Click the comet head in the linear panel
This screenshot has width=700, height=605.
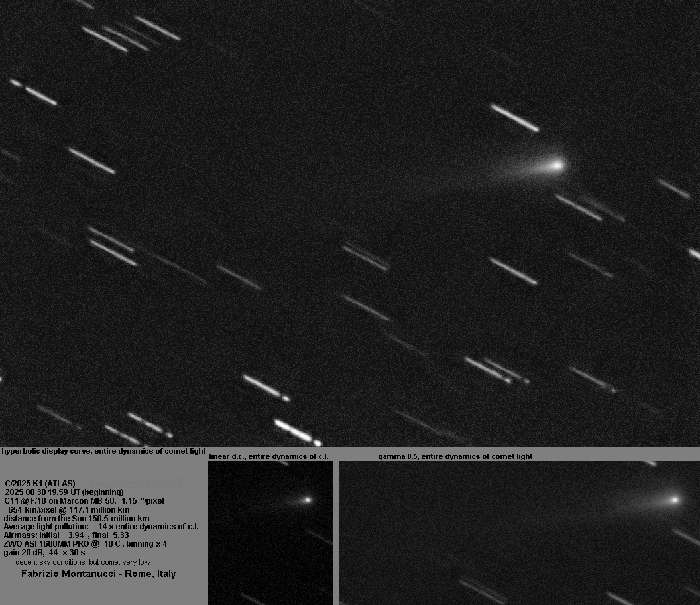pos(307,499)
